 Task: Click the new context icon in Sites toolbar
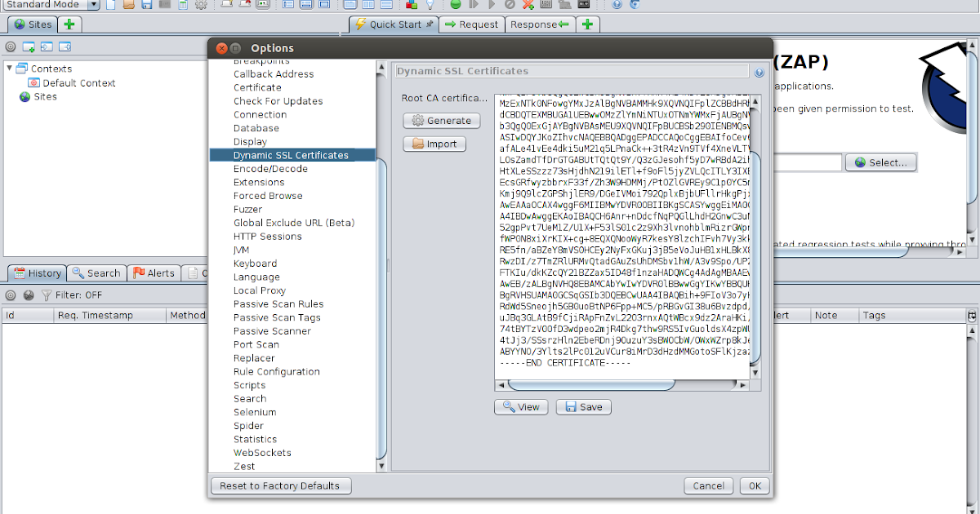29,47
